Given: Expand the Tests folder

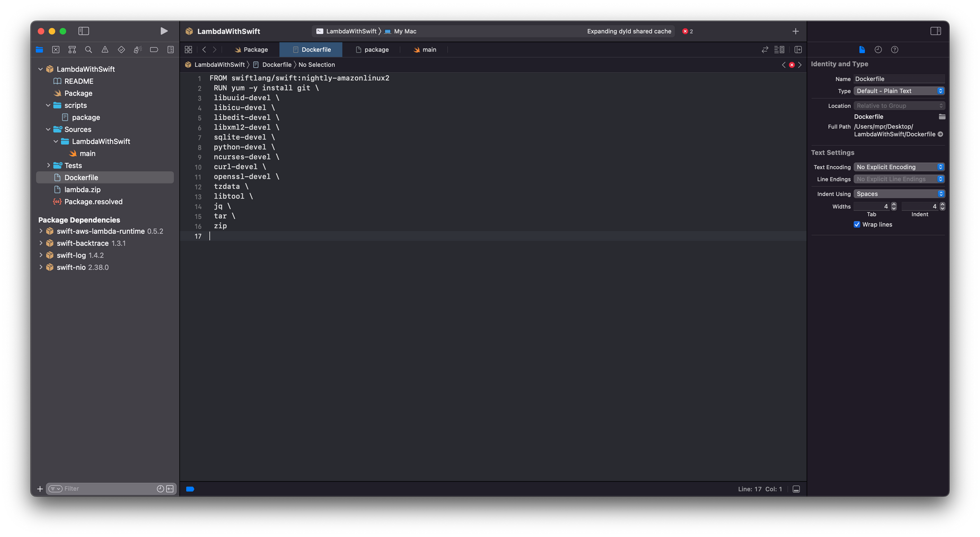Looking at the screenshot, I should tap(49, 166).
